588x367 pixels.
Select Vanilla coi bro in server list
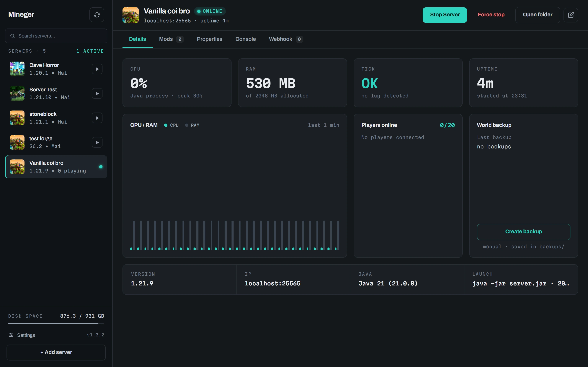click(56, 167)
